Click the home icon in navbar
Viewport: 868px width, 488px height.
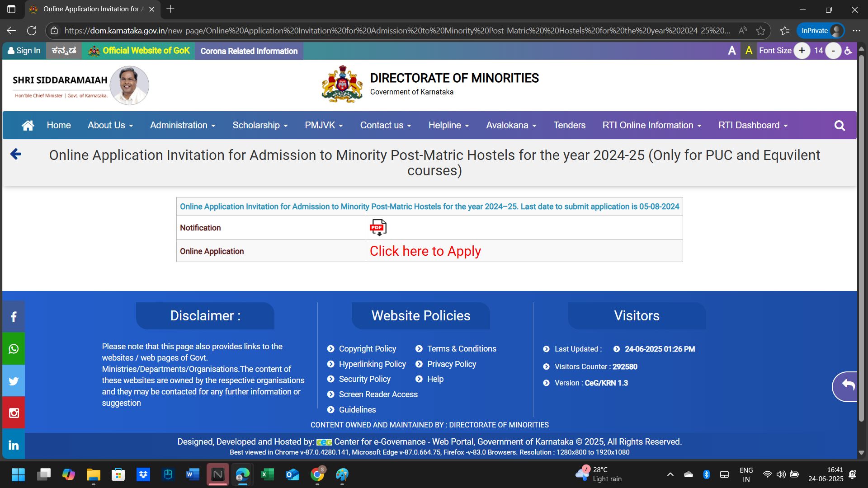[28, 125]
